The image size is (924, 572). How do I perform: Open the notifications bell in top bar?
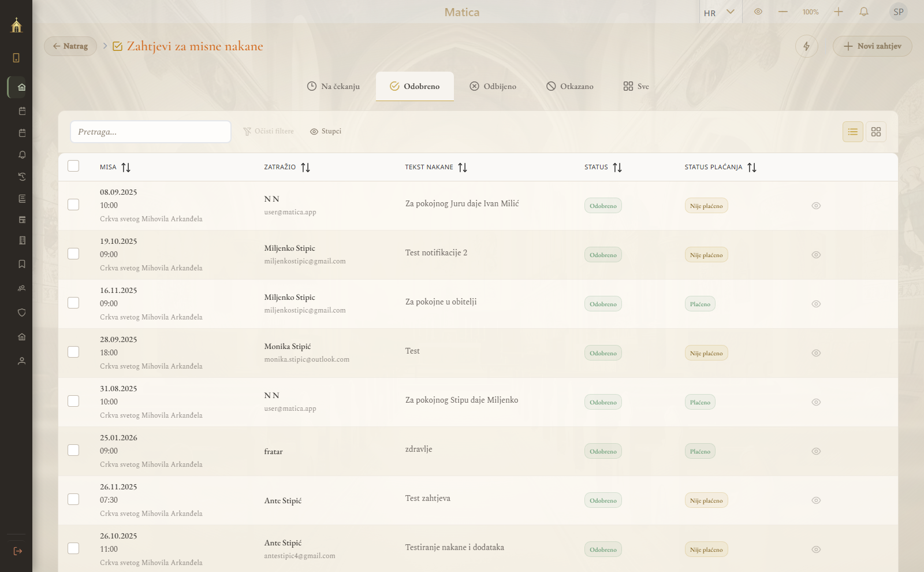coord(864,12)
